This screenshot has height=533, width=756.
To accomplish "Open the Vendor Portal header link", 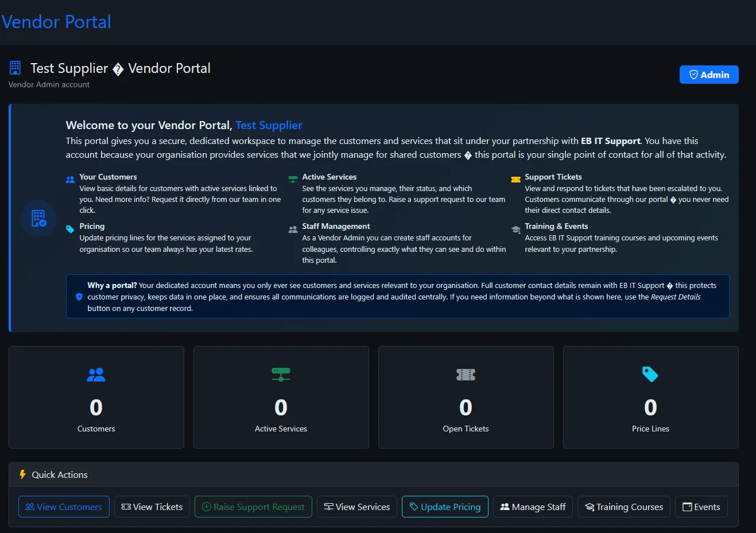I will pos(56,22).
